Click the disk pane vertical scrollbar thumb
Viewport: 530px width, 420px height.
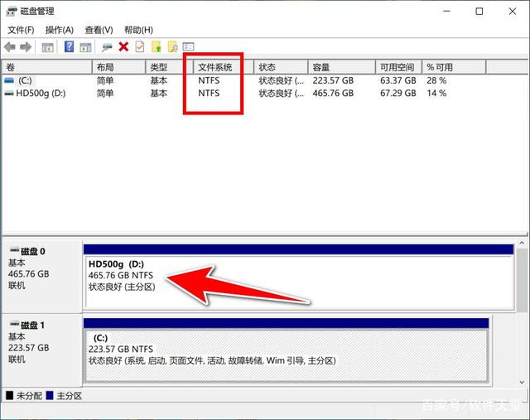pos(522,280)
